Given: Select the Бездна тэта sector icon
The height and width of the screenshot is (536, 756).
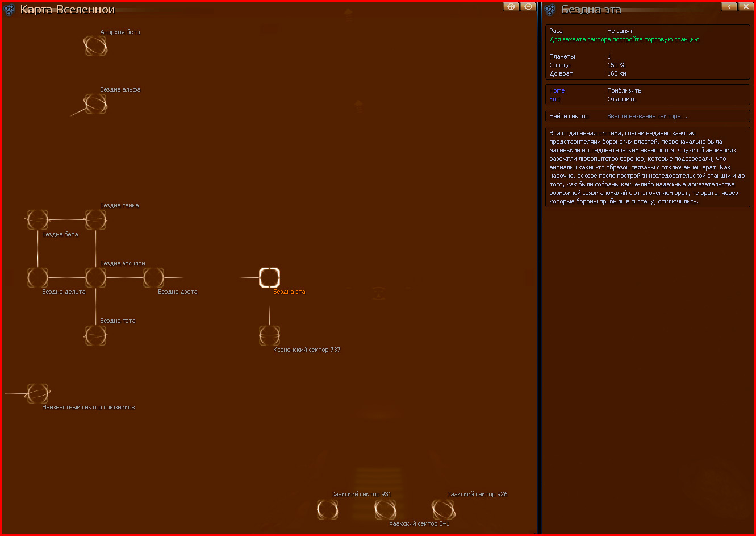Looking at the screenshot, I should 95,335.
